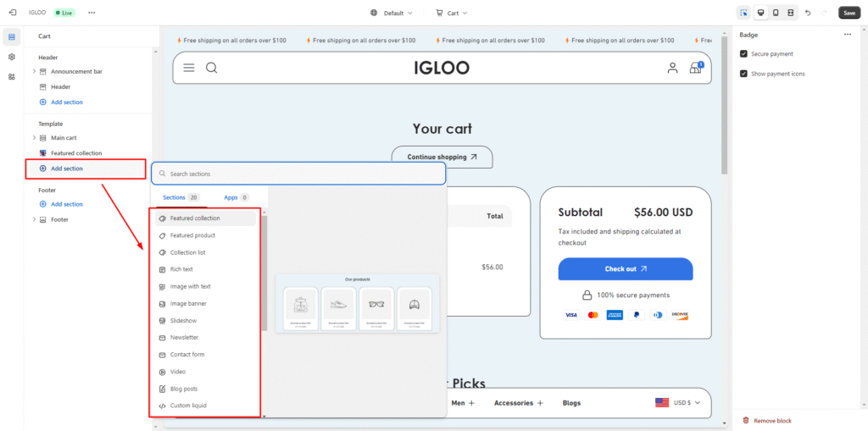
Task: Click the hamburger menu icon in preview
Action: click(x=189, y=68)
